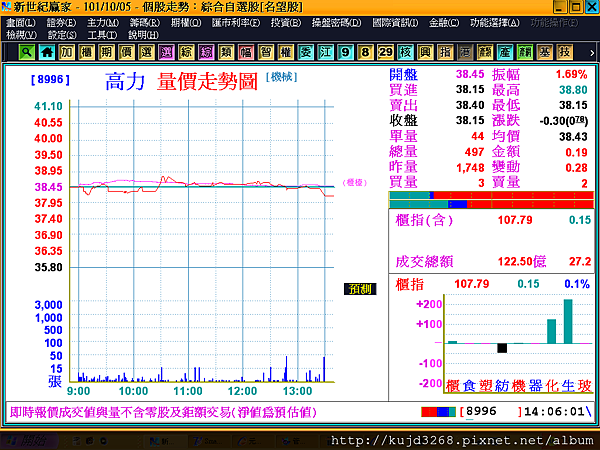Open the cyan 產 toolbar icon
The image size is (600, 450).
coord(505,52)
